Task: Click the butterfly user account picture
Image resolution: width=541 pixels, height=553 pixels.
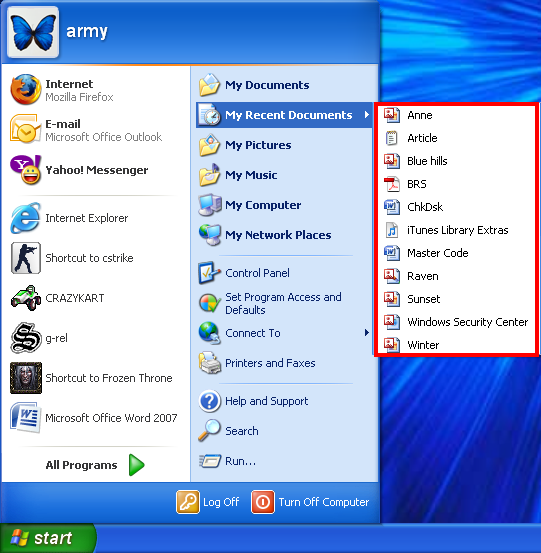Action: click(x=33, y=32)
